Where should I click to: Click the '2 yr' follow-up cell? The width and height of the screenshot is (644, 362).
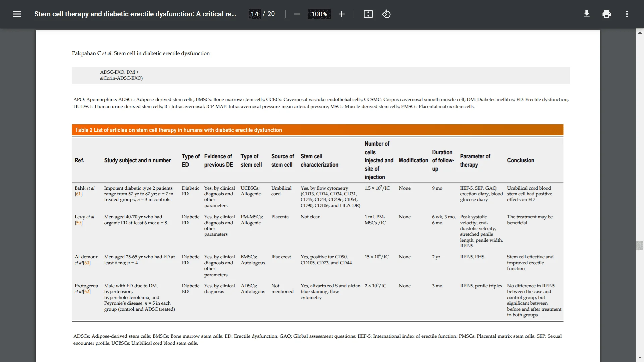tap(436, 257)
